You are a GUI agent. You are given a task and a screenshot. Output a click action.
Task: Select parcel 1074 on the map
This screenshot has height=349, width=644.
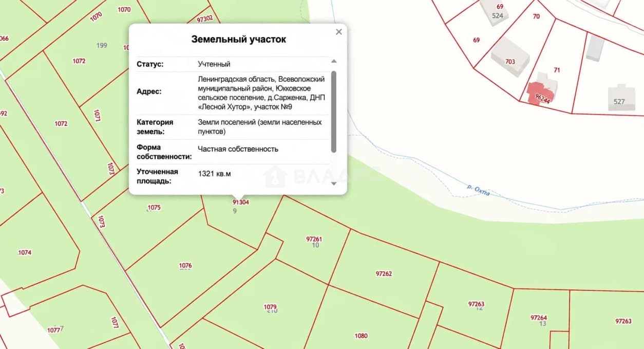click(25, 252)
